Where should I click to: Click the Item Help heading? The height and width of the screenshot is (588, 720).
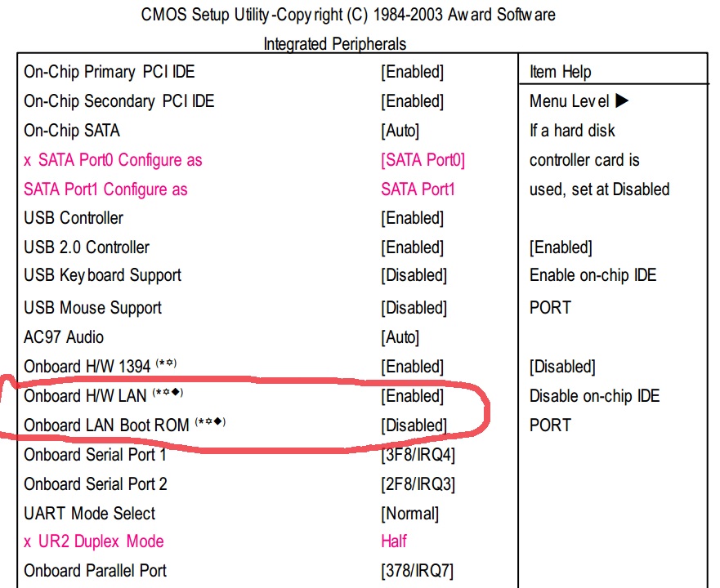tap(560, 72)
